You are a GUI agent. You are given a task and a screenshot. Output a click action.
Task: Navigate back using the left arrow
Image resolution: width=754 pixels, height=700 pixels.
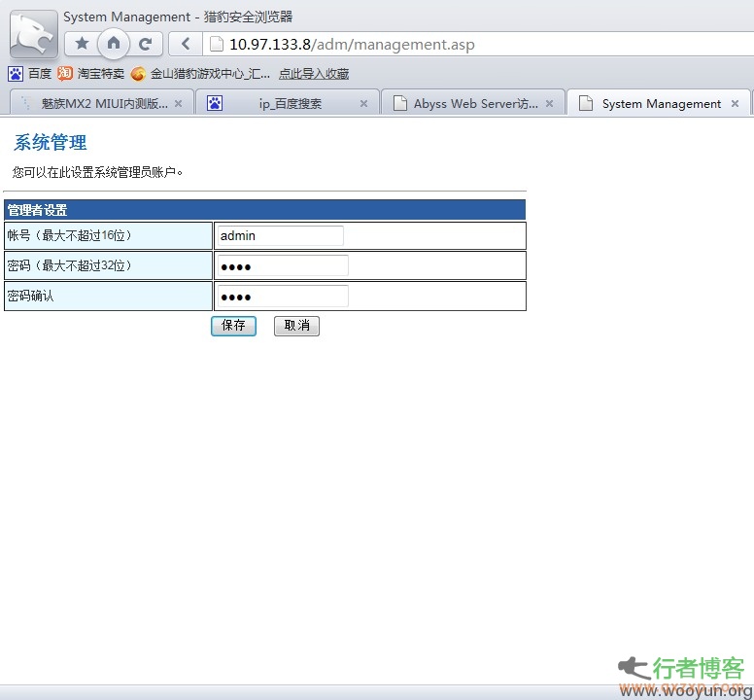click(x=186, y=44)
